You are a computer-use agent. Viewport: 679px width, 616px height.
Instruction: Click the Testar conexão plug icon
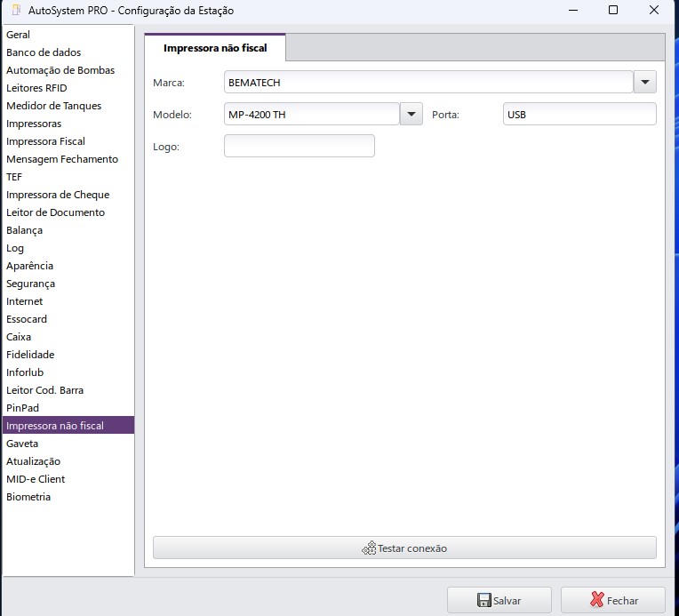[x=369, y=548]
